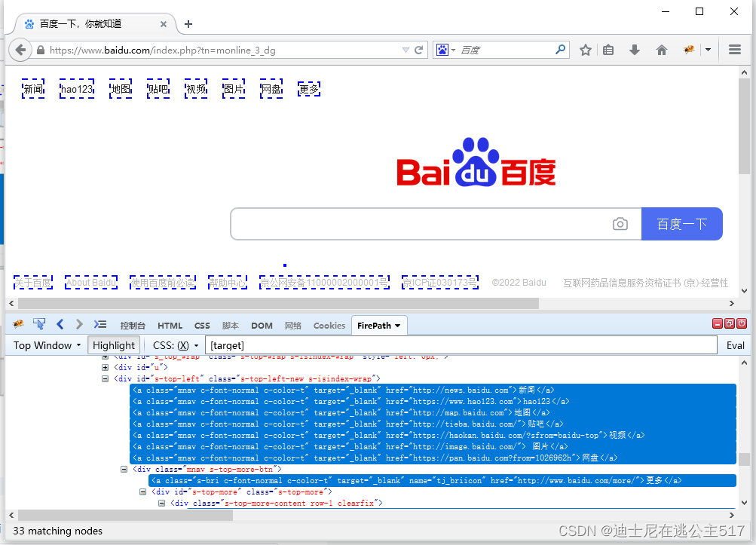Image resolution: width=756 pixels, height=545 pixels.
Task: Submit search with the 百度一下 button
Action: 681,224
